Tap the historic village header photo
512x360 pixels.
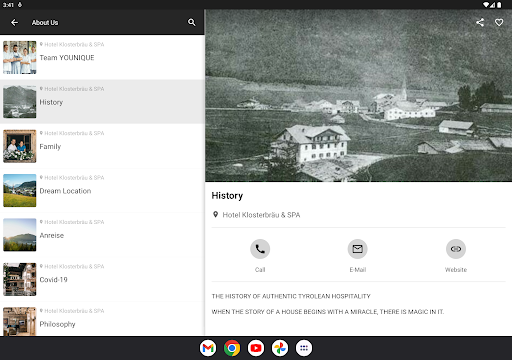point(358,96)
